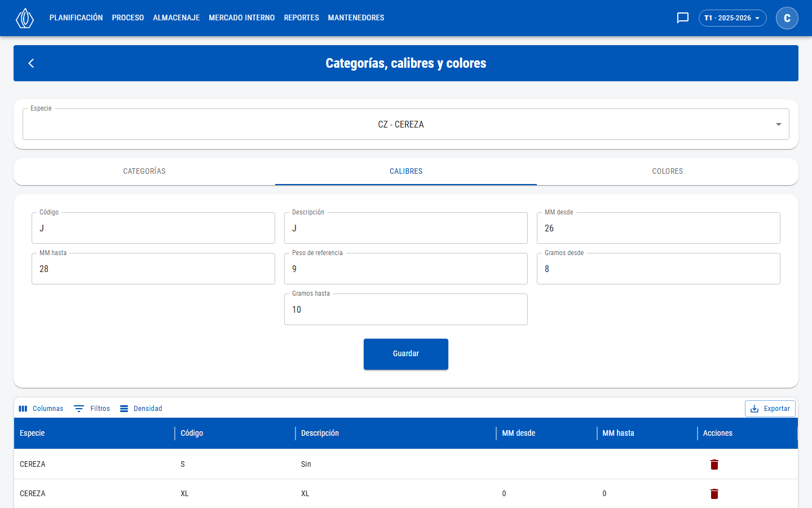The width and height of the screenshot is (812, 508).
Task: Export the table with Exportar
Action: (770, 409)
